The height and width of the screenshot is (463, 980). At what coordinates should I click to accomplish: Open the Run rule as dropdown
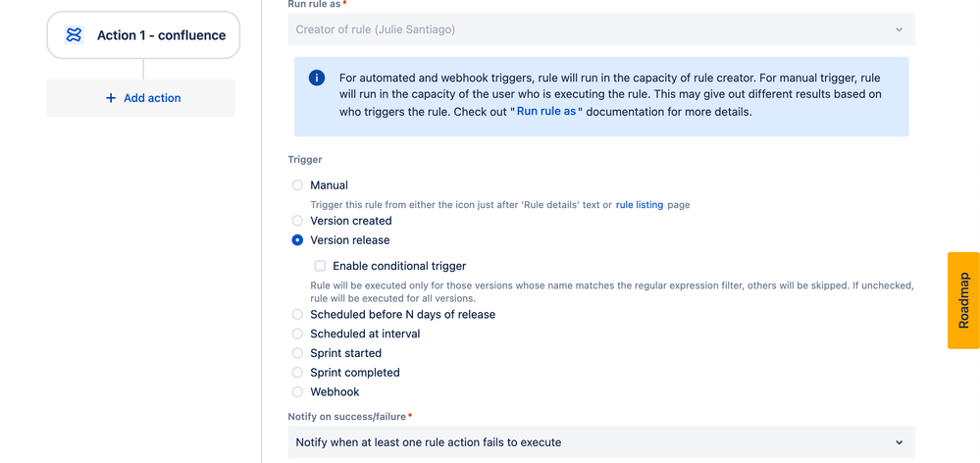[601, 29]
